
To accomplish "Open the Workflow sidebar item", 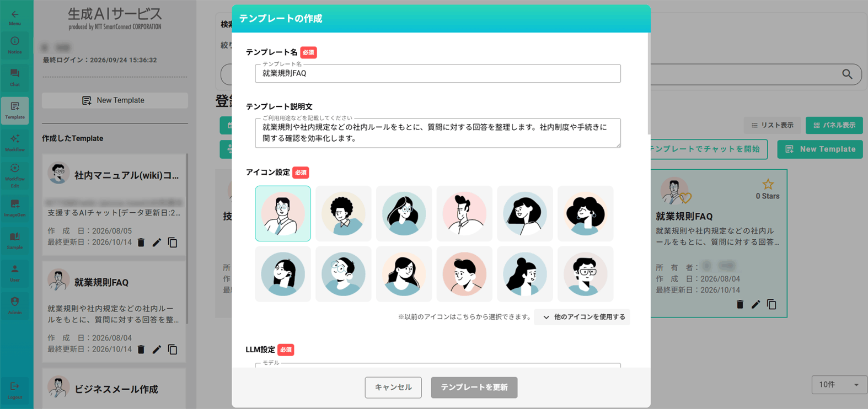I will pyautogui.click(x=15, y=142).
